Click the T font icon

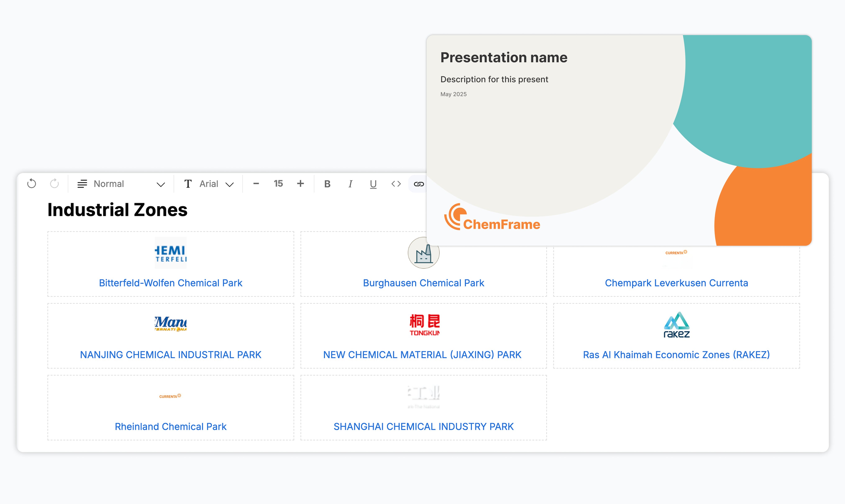[188, 184]
